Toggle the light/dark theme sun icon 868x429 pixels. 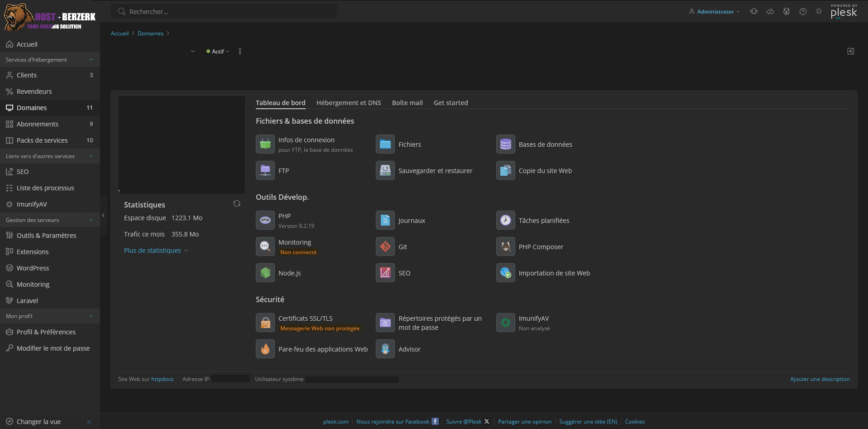click(819, 11)
